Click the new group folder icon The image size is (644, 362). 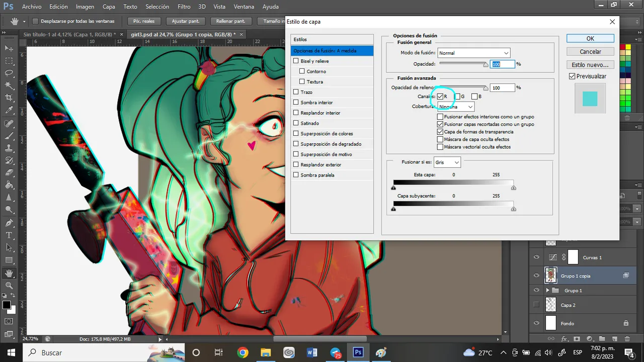(x=602, y=339)
